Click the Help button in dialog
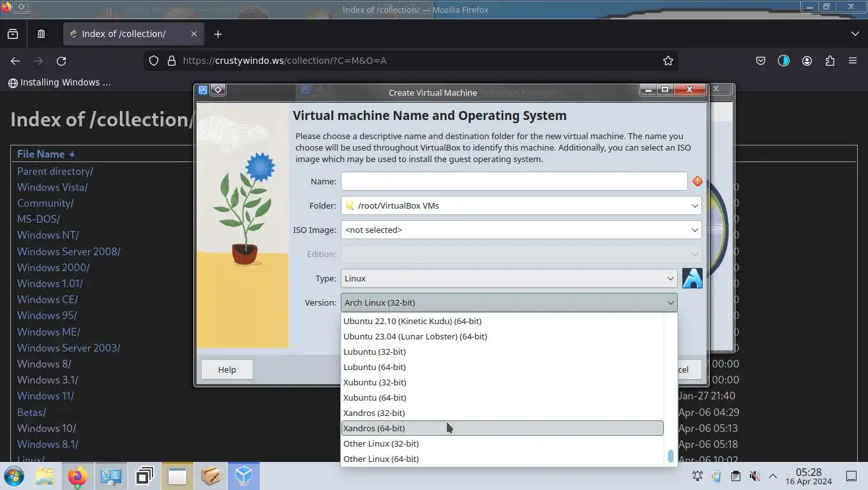Image resolution: width=868 pixels, height=490 pixels. point(227,369)
